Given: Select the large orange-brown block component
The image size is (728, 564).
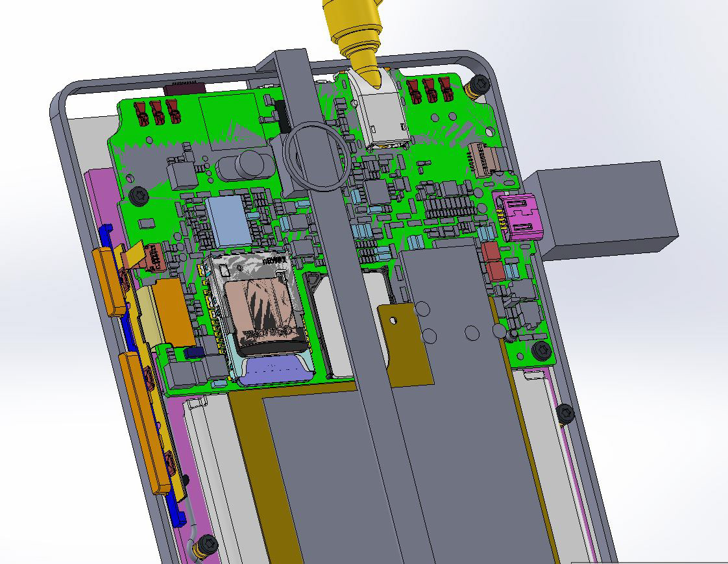Looking at the screenshot, I should point(174,313).
